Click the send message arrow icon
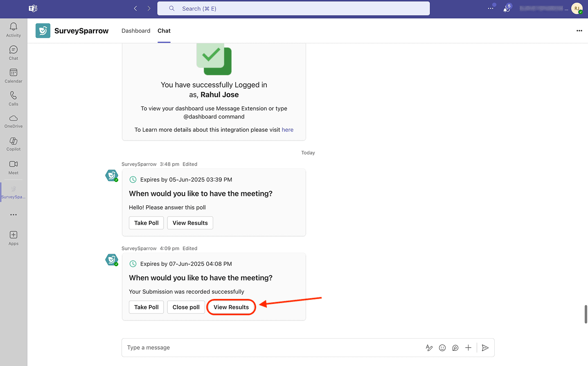The height and width of the screenshot is (366, 588). pyautogui.click(x=485, y=348)
